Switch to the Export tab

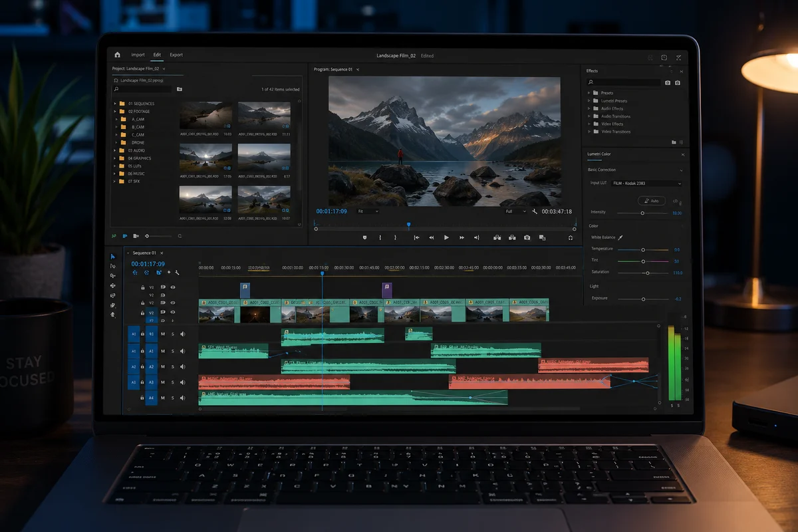176,55
